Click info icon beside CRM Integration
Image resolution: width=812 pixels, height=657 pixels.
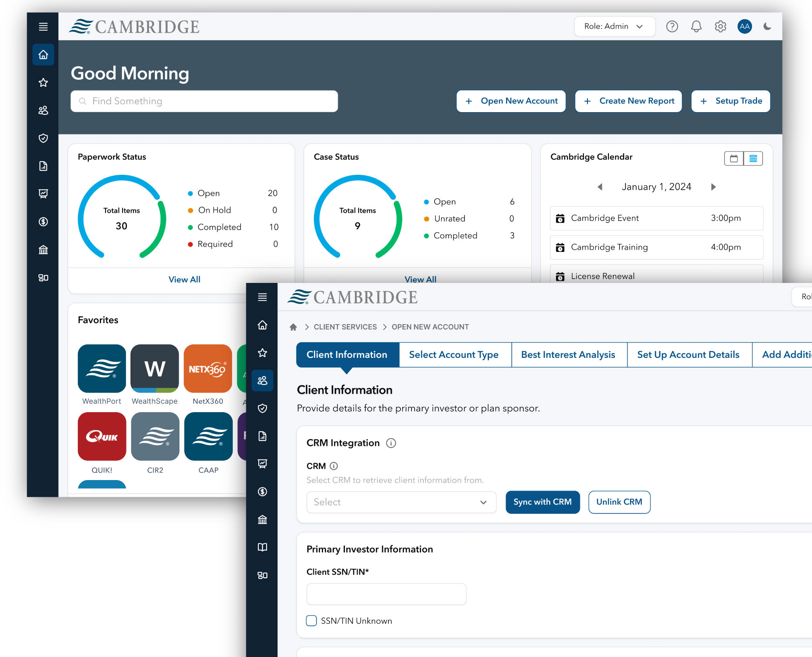[x=391, y=443]
